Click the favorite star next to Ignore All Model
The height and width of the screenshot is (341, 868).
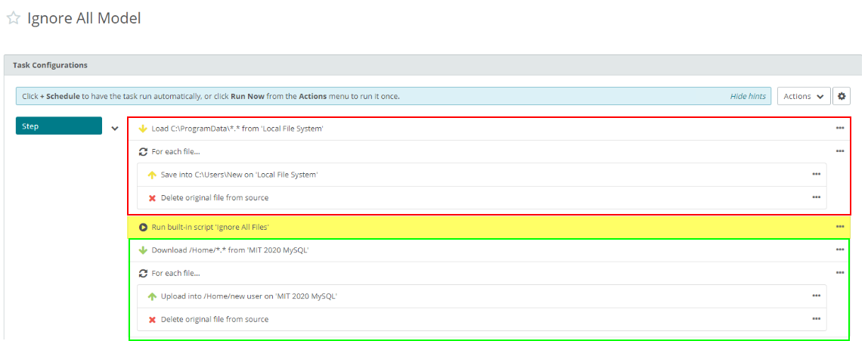point(13,19)
